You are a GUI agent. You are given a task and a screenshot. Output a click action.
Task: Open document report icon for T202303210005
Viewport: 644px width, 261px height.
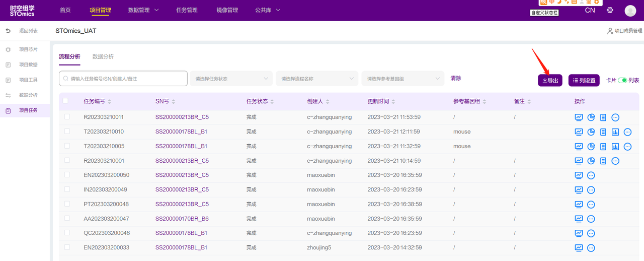tap(603, 147)
